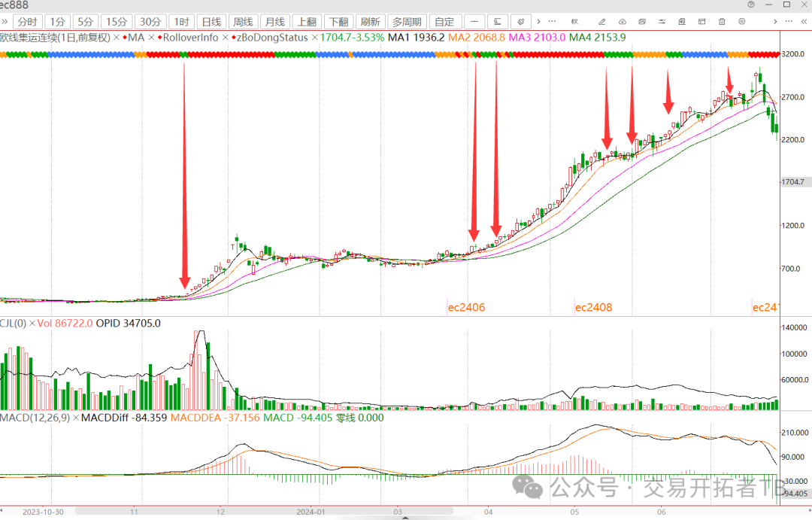Expand more period buttons with right chevron

(538, 22)
